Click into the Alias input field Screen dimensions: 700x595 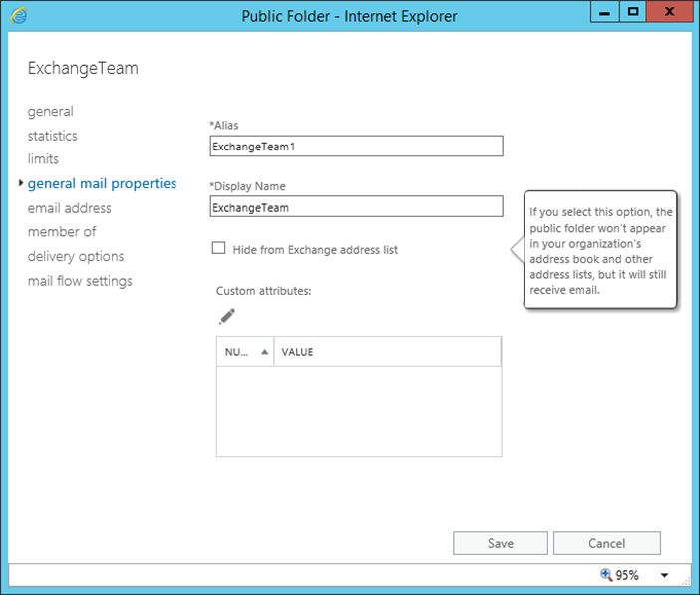[x=356, y=146]
